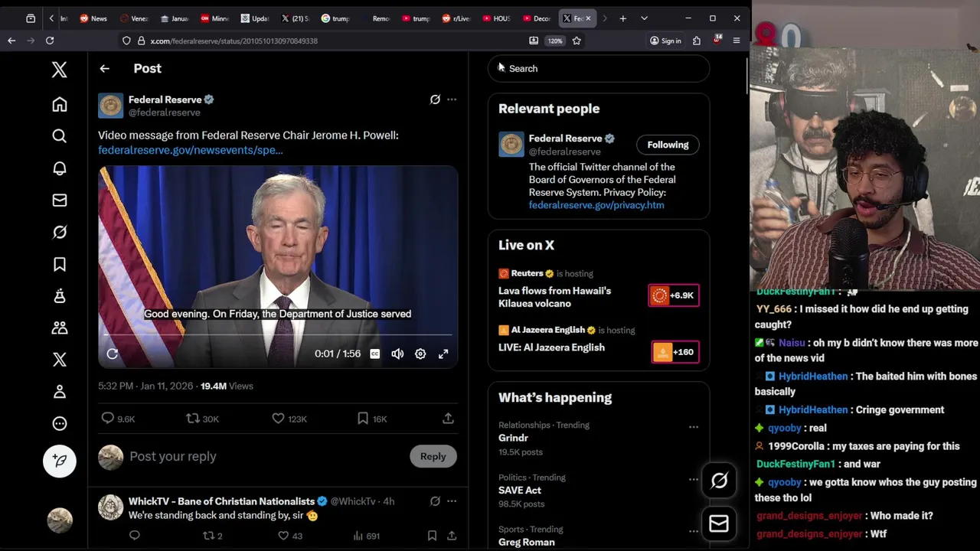Open Explore with the sidebar magnifier icon

59,136
